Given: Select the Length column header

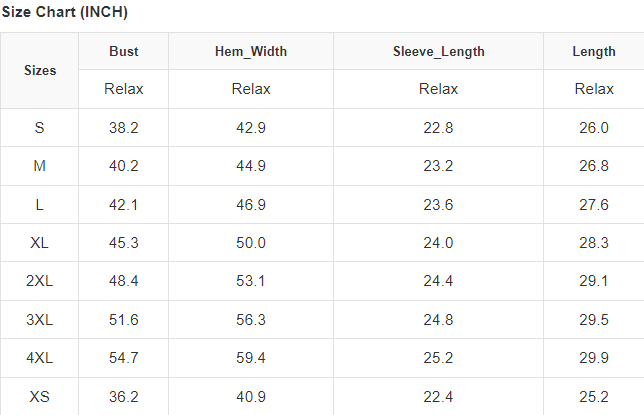Looking at the screenshot, I should [x=594, y=52].
